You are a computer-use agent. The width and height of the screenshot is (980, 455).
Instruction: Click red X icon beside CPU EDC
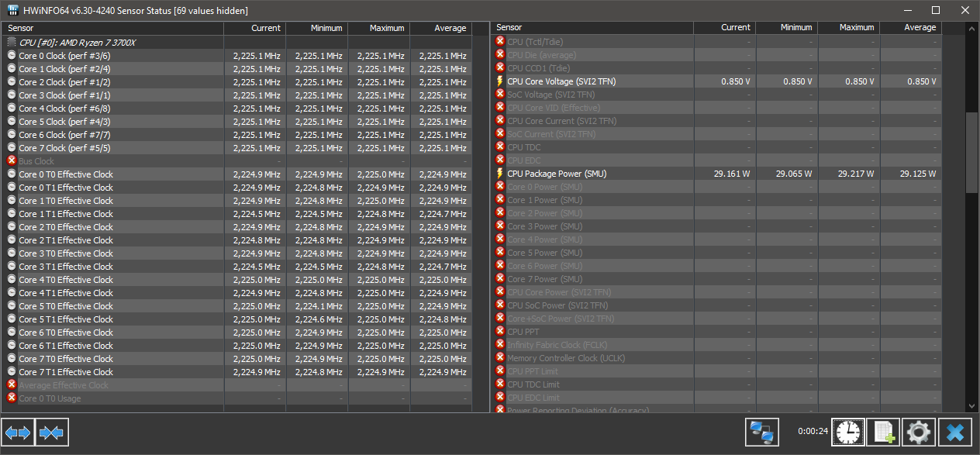click(x=500, y=160)
